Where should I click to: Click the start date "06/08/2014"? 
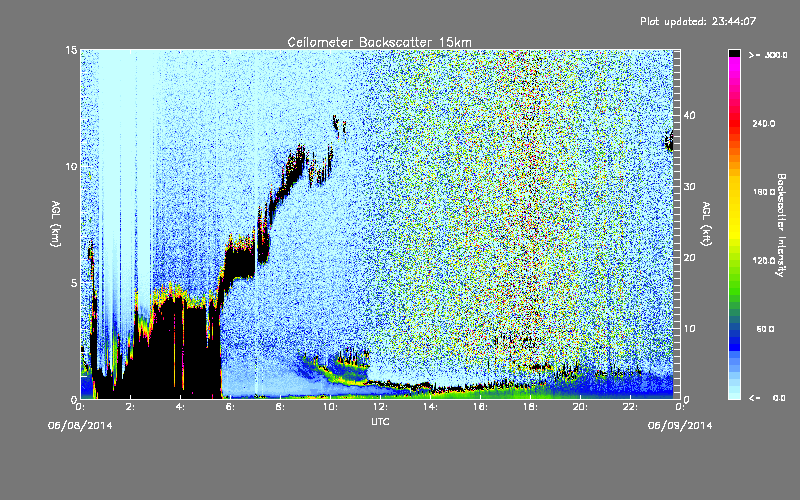(80, 426)
